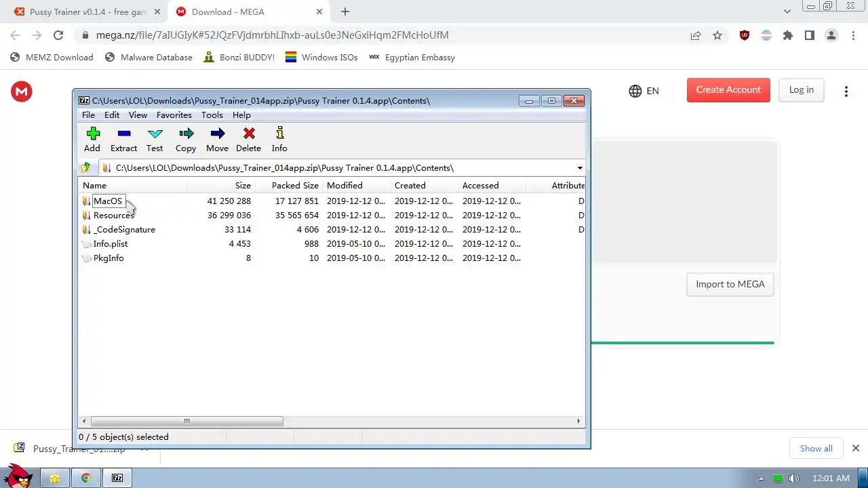Open the EN language selector
Image resolution: width=868 pixels, height=488 pixels.
coord(644,91)
